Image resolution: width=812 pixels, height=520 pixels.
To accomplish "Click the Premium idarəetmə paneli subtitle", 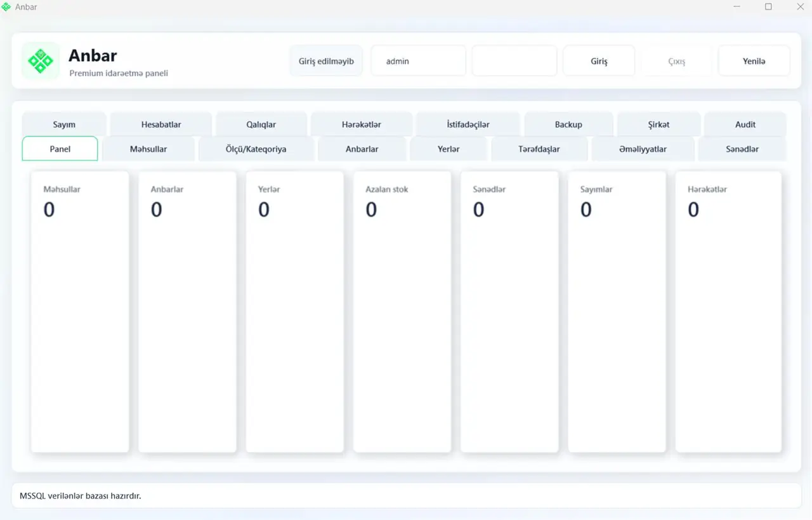I will click(x=119, y=73).
